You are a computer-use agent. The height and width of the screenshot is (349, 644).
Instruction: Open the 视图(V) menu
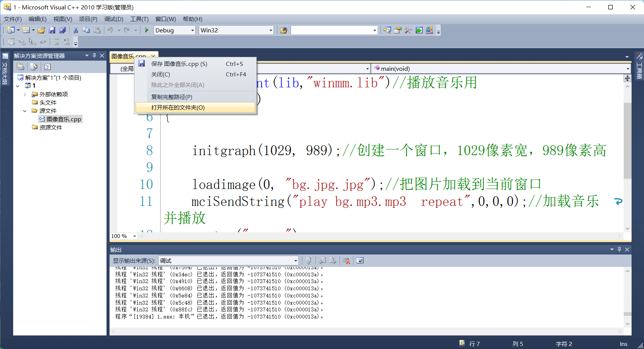tap(62, 19)
